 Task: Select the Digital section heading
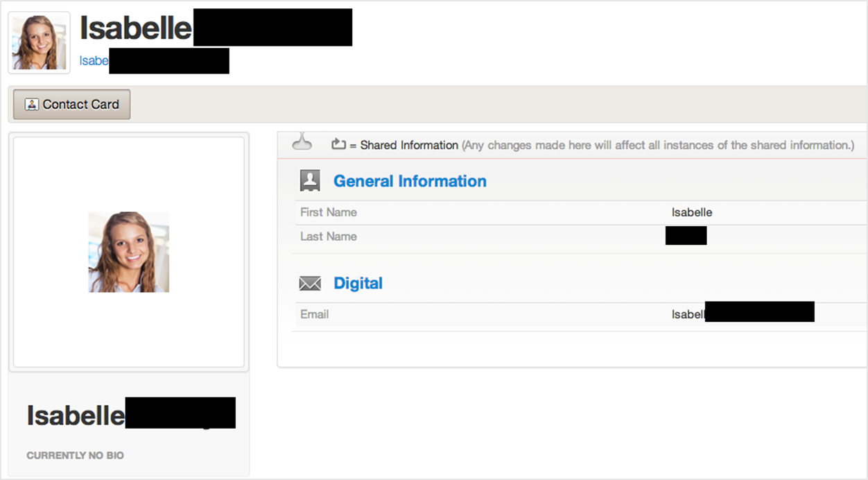358,283
